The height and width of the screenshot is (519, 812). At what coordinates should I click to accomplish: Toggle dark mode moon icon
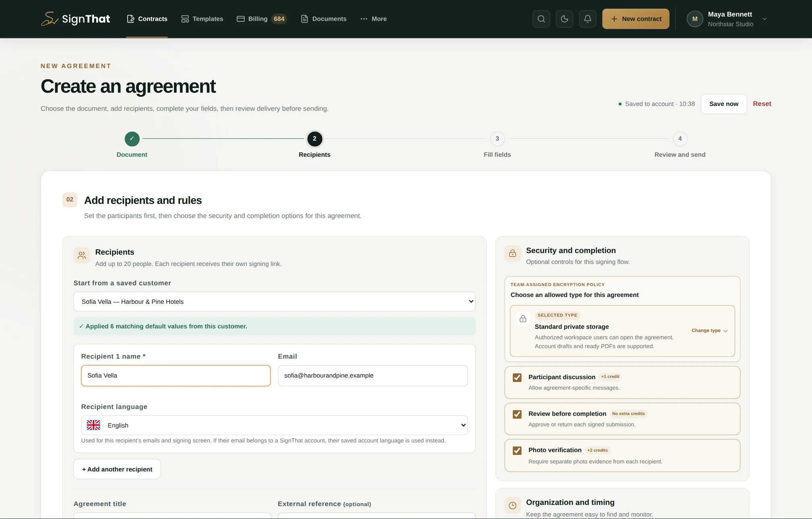[564, 19]
